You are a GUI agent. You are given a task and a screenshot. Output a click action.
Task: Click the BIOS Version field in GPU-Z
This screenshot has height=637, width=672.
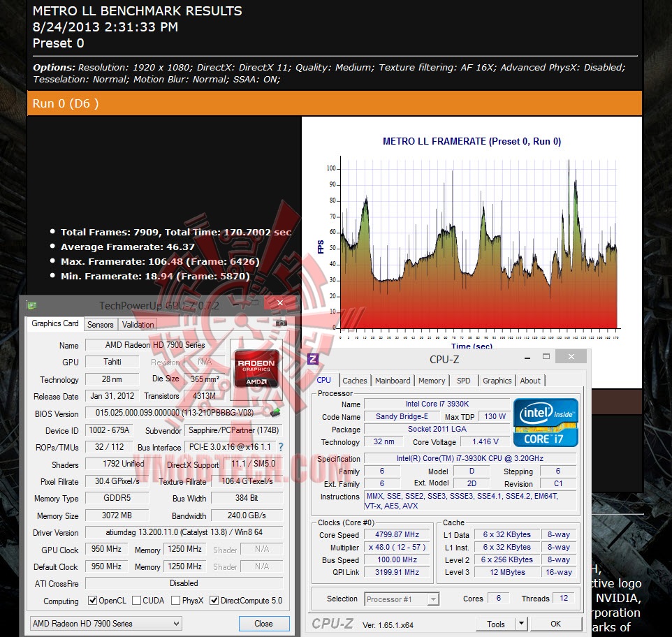(x=176, y=413)
